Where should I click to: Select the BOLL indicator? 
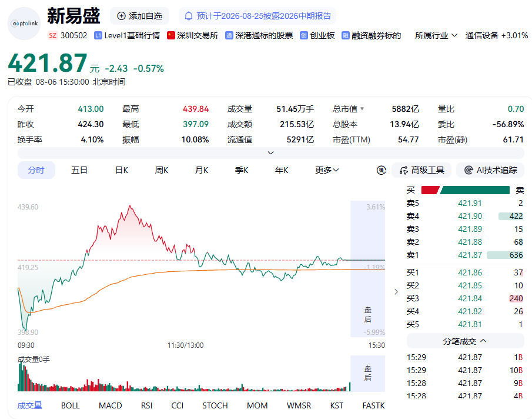pyautogui.click(x=70, y=405)
